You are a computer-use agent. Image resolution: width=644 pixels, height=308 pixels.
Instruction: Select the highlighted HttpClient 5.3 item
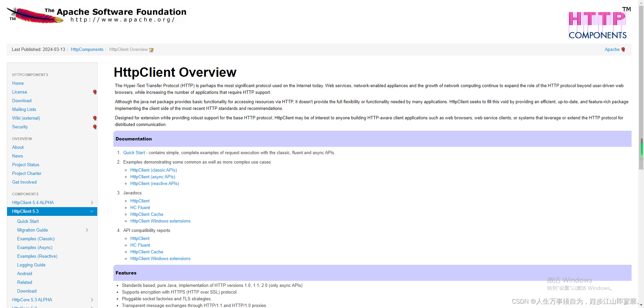click(52, 211)
